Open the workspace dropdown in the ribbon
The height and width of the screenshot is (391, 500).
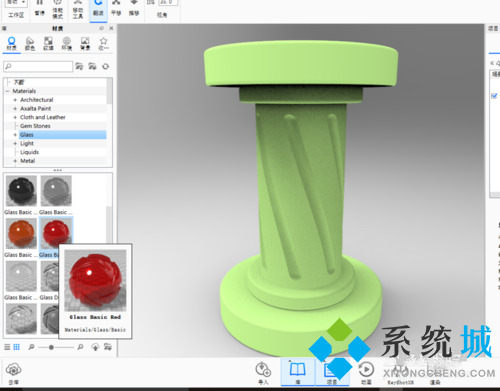[16, 3]
